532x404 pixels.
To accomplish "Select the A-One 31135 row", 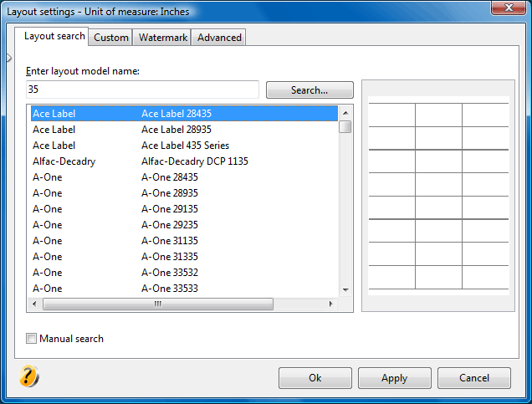I will [x=184, y=241].
